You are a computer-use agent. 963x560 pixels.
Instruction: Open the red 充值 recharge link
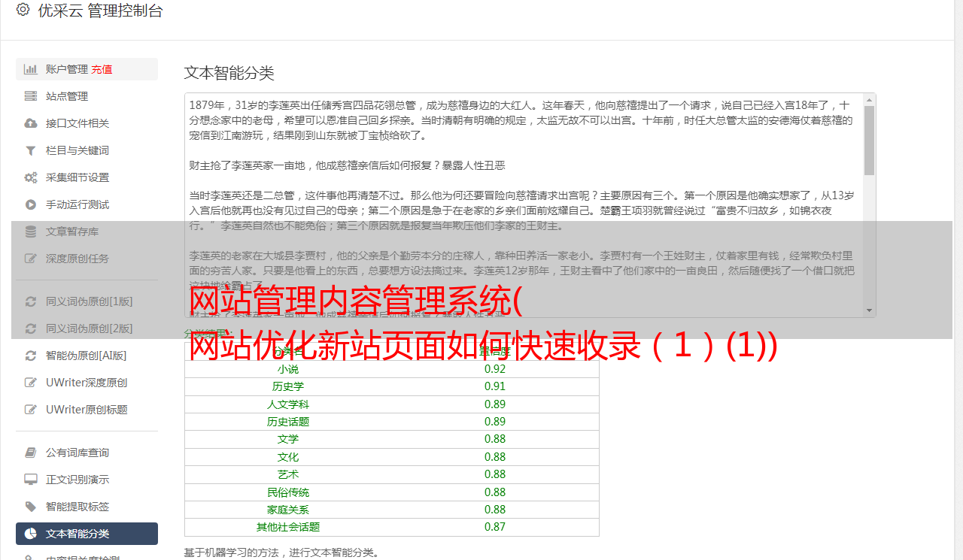[102, 69]
